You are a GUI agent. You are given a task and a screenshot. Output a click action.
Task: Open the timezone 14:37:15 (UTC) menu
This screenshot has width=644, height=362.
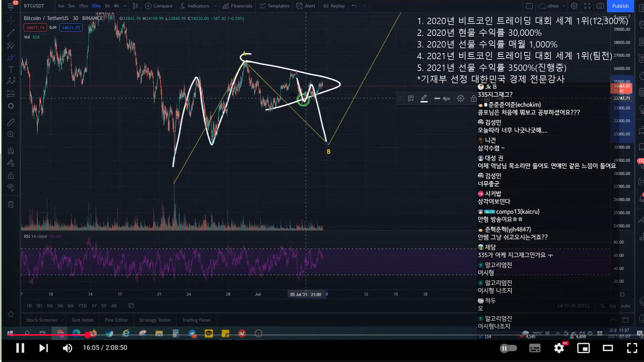[x=573, y=306]
